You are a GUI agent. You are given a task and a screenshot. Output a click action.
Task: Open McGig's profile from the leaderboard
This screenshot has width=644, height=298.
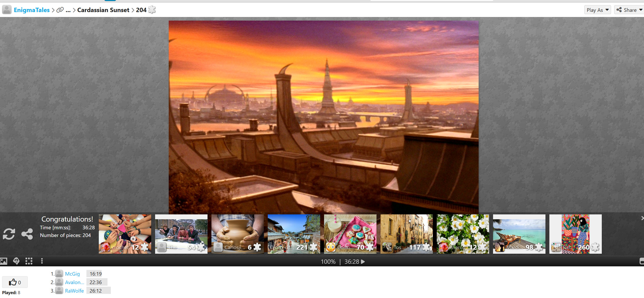tap(72, 274)
